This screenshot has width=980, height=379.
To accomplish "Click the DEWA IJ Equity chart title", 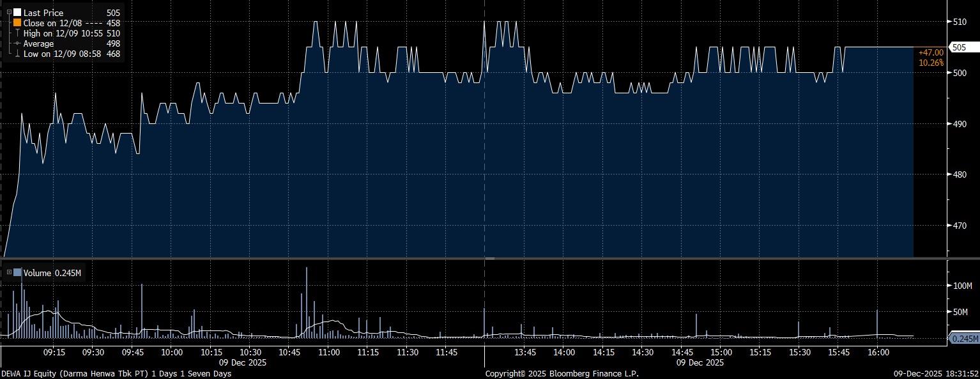I will [116, 373].
